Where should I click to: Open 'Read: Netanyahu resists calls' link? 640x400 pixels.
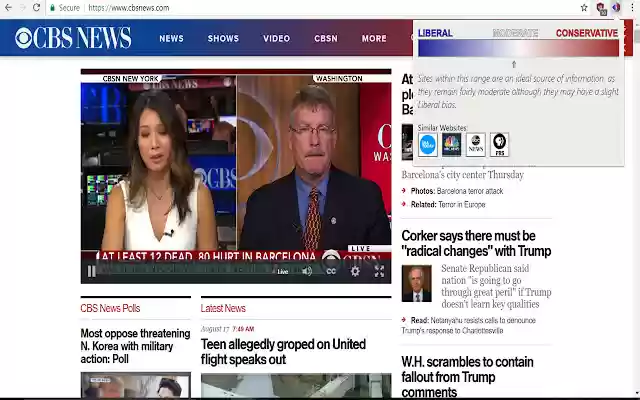468,325
